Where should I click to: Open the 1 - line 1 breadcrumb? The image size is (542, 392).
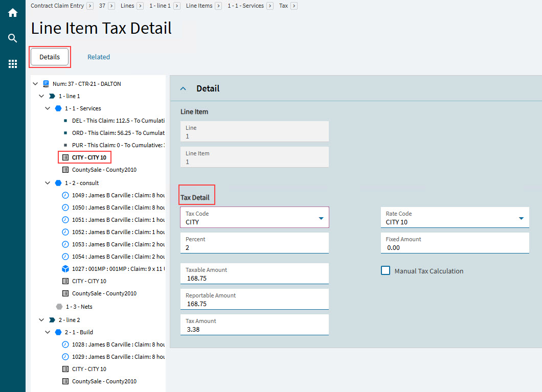coord(160,6)
